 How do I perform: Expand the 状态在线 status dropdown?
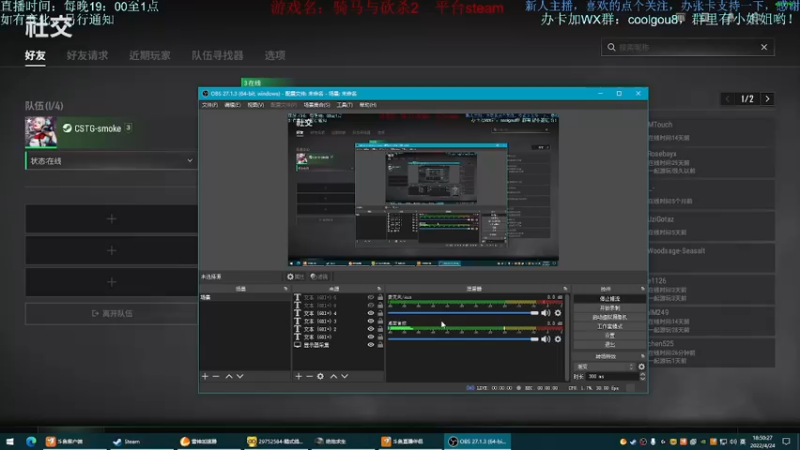coord(111,161)
